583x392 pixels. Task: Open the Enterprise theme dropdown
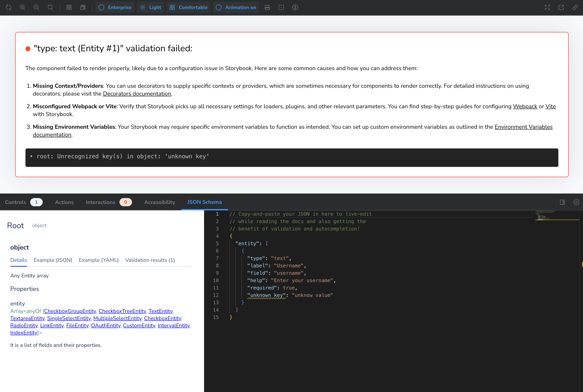[115, 8]
